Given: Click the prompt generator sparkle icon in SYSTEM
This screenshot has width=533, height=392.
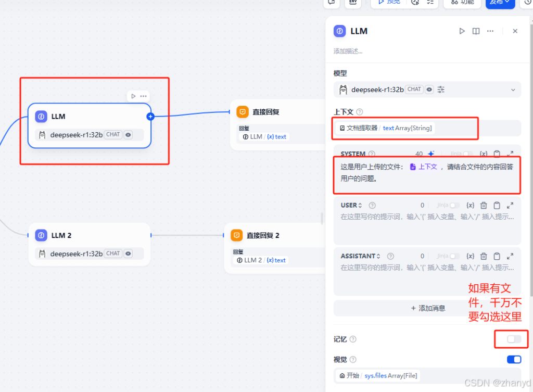Looking at the screenshot, I should click(x=431, y=154).
